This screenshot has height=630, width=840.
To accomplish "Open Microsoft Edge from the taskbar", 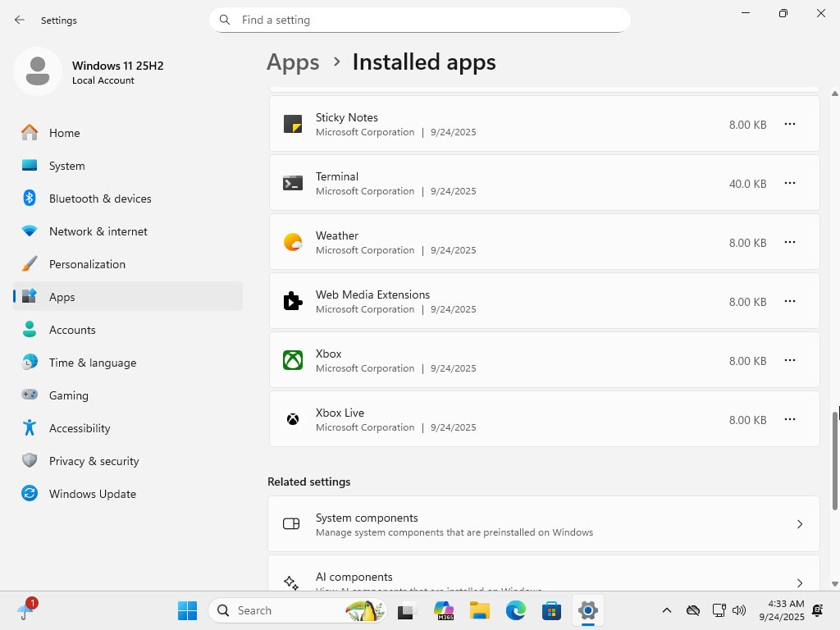I will click(x=515, y=610).
